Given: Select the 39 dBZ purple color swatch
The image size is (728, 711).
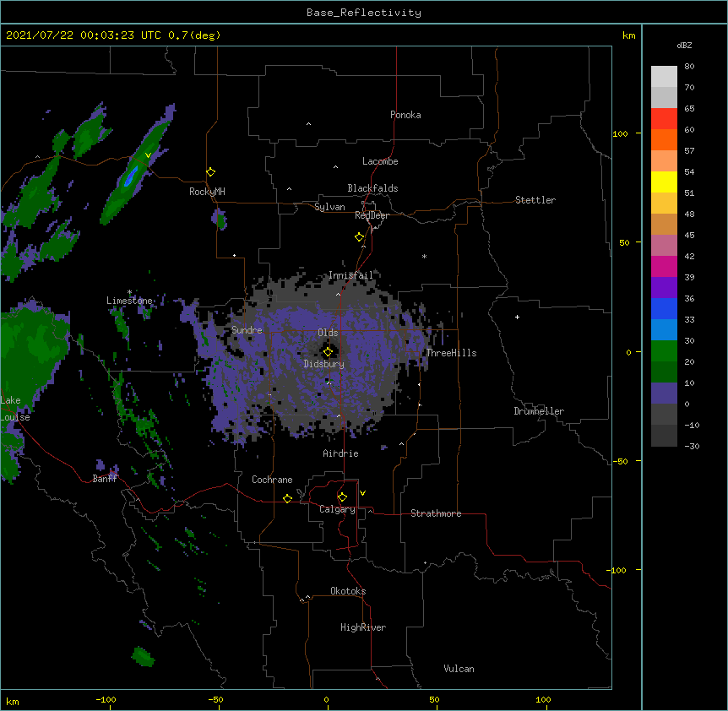Looking at the screenshot, I should click(664, 288).
